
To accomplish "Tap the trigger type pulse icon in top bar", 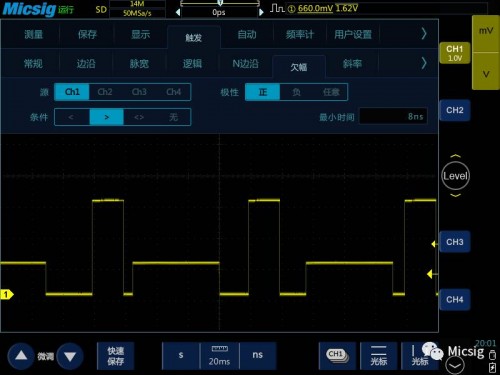I will pos(277,8).
